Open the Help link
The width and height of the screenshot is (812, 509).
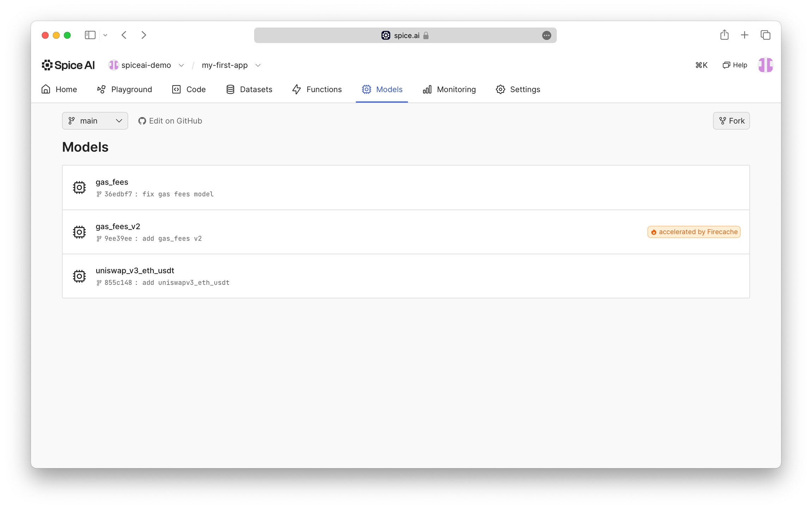[x=735, y=65]
